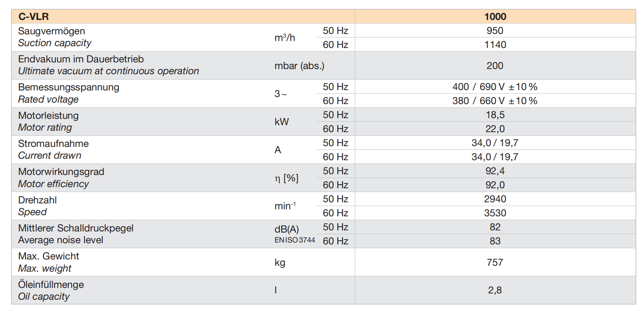Click the Ultimate vacuum at continuous operation label
Image resolution: width=644 pixels, height=313 pixels.
coord(108,71)
